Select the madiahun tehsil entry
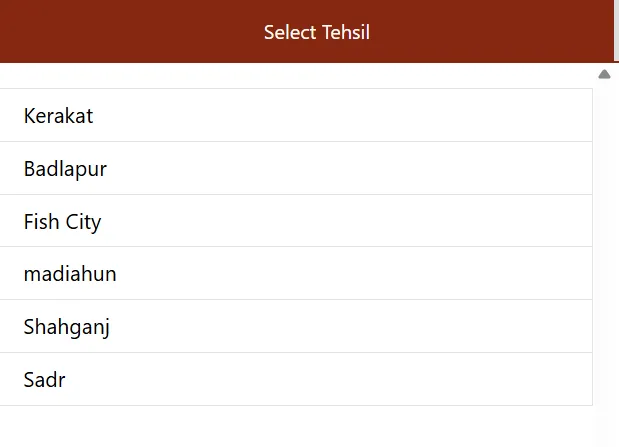The height and width of the screenshot is (447, 619). tap(70, 274)
